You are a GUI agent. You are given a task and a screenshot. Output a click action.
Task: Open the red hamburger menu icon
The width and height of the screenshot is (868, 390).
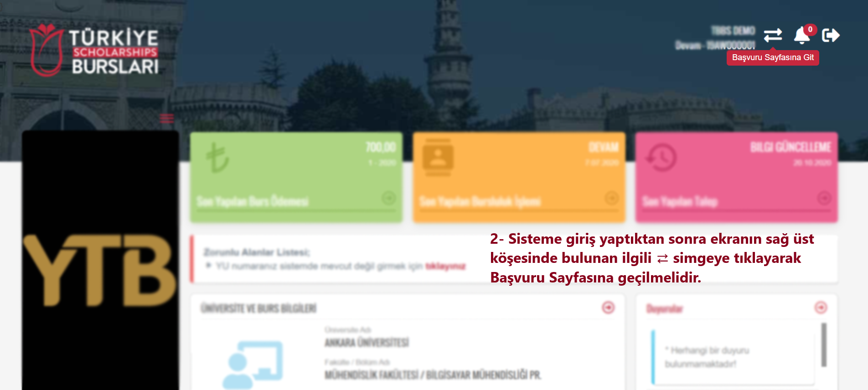(x=166, y=118)
